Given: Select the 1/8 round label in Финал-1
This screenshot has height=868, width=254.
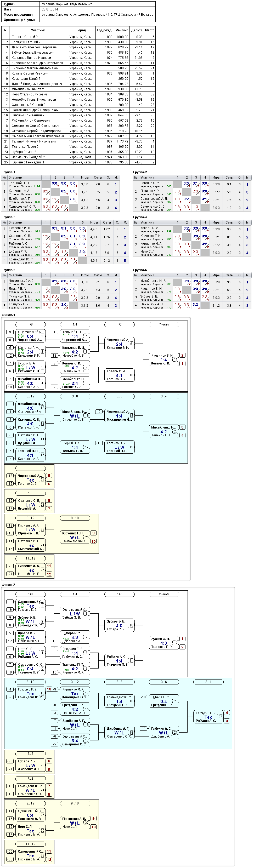Looking at the screenshot, I should (x=30, y=324).
